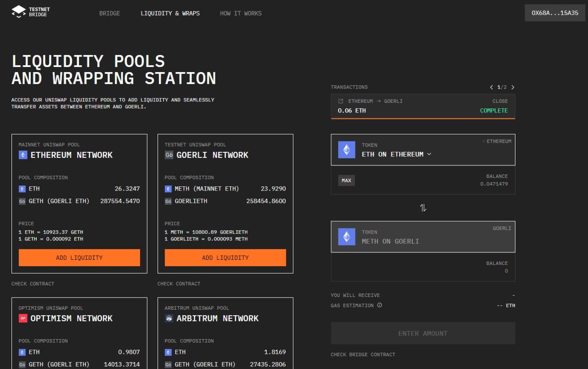Click ETH icon in Optimism pool composition

tap(22, 352)
